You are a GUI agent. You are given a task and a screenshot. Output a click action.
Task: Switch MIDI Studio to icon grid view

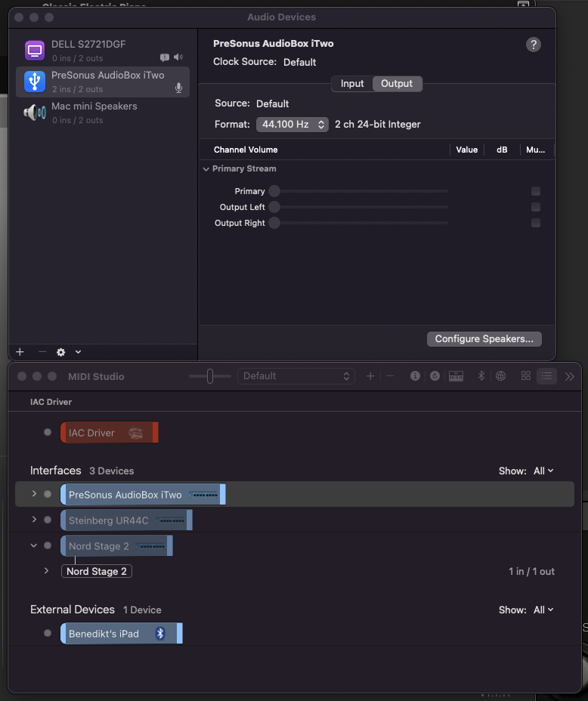click(x=526, y=376)
